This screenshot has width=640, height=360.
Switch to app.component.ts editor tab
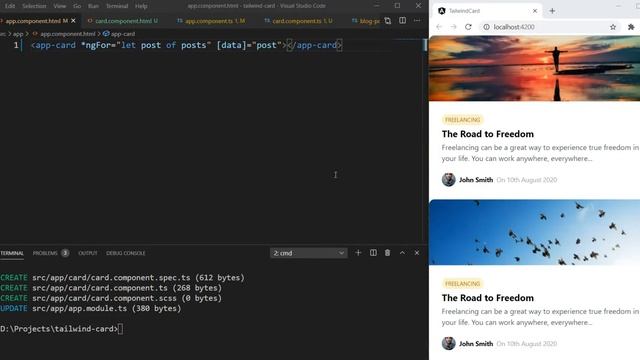215,21
